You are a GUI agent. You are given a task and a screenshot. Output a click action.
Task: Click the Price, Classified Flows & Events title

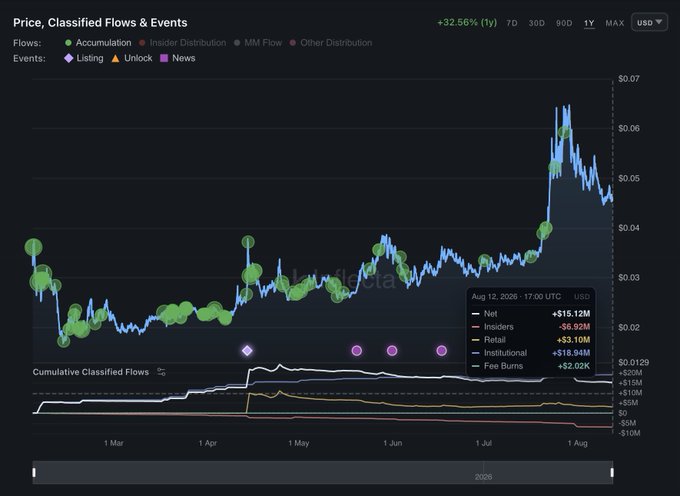point(100,23)
